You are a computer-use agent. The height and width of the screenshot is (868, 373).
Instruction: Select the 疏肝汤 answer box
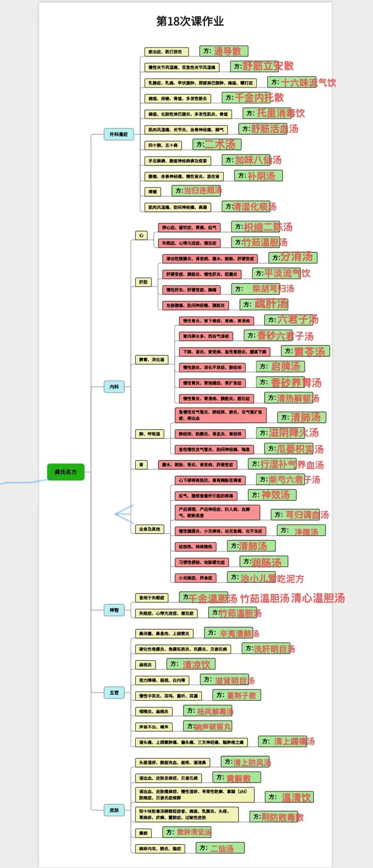(264, 303)
